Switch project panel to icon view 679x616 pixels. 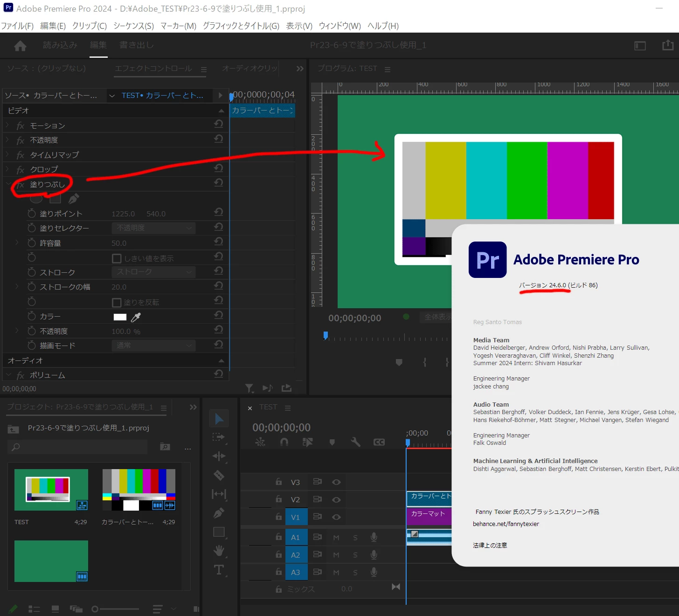pos(55,609)
